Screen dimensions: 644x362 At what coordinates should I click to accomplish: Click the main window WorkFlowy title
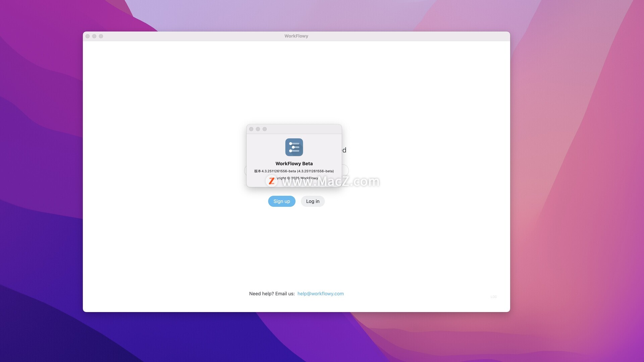pyautogui.click(x=296, y=36)
